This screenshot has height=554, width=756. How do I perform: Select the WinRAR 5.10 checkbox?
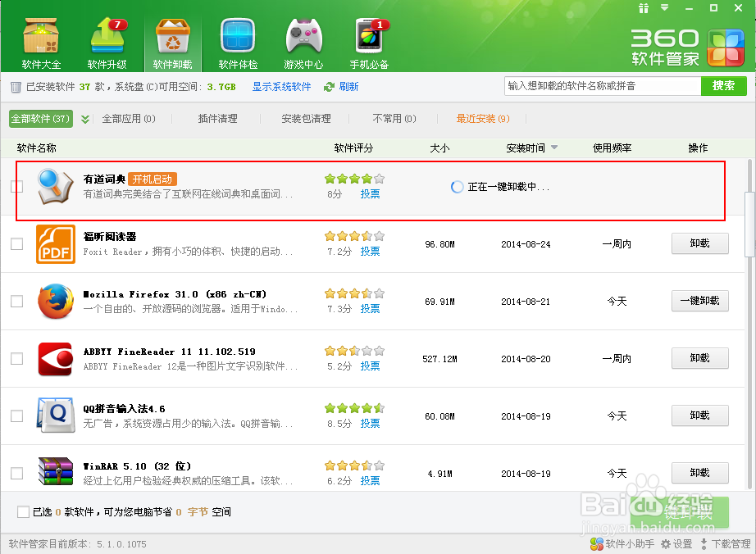16,473
